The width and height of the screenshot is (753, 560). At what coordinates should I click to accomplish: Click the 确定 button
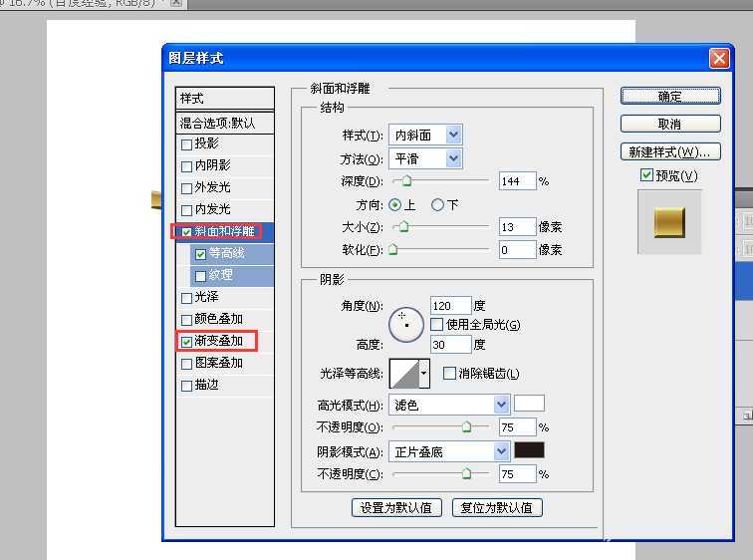670,96
